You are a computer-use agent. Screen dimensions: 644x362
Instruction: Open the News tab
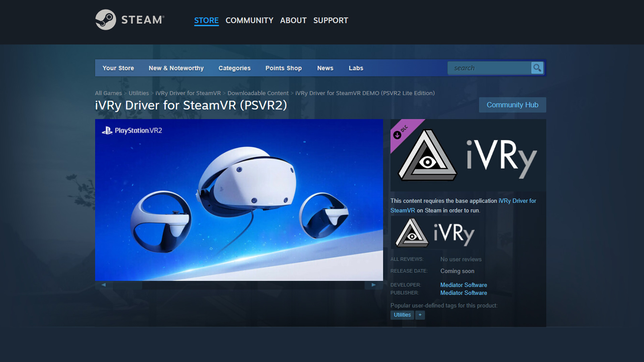point(325,68)
